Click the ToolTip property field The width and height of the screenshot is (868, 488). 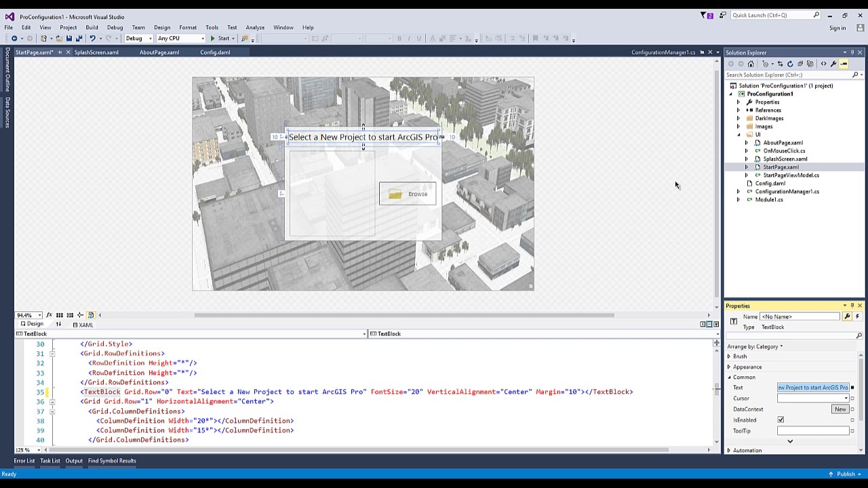(x=813, y=431)
